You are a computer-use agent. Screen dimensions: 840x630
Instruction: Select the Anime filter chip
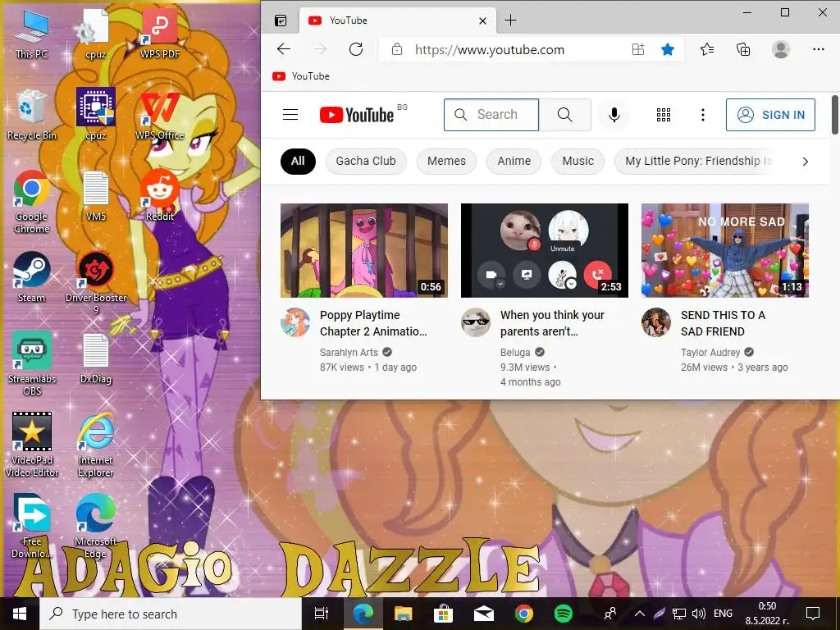click(514, 162)
